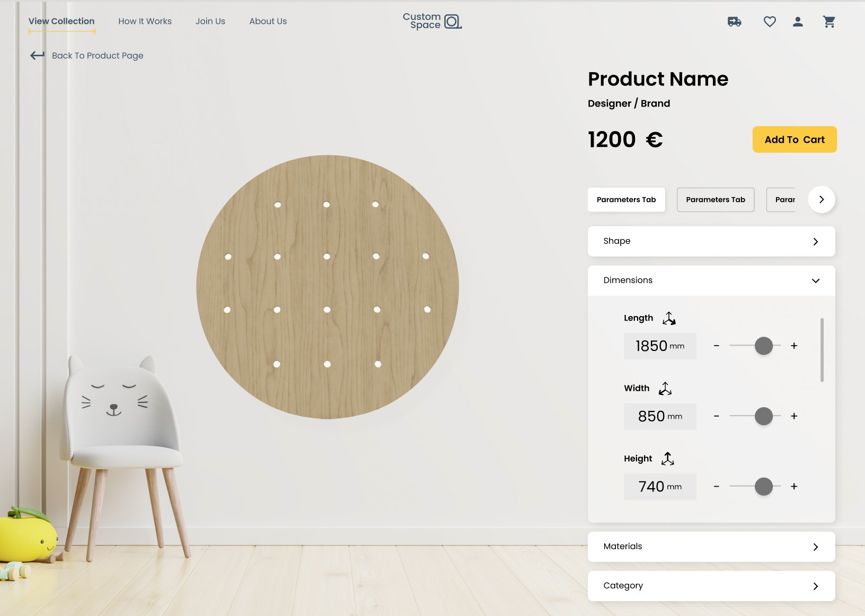Image resolution: width=865 pixels, height=616 pixels.
Task: Click the Height slider handle
Action: coord(764,486)
